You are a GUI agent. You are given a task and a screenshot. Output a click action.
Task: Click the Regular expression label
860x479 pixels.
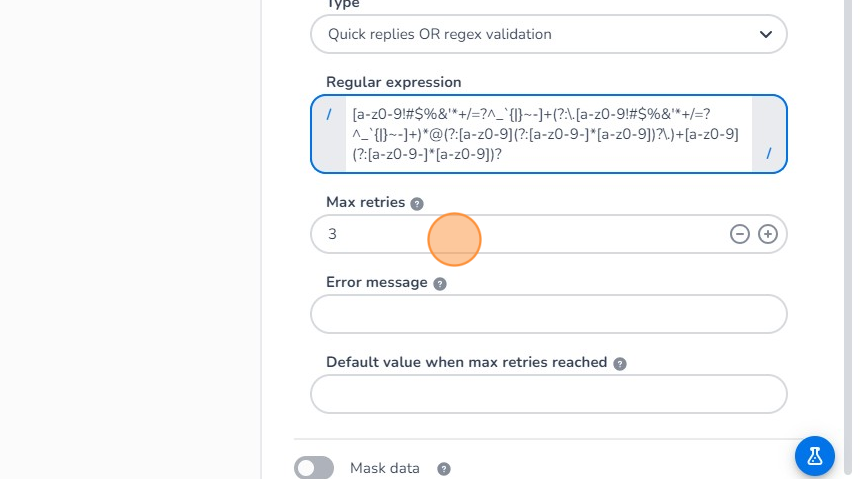coord(394,81)
